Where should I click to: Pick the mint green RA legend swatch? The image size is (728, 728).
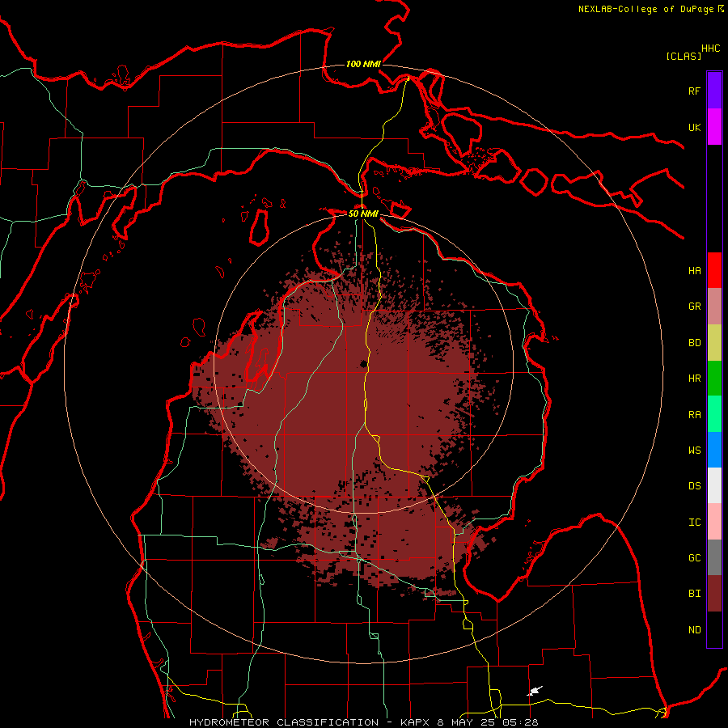pyautogui.click(x=714, y=414)
